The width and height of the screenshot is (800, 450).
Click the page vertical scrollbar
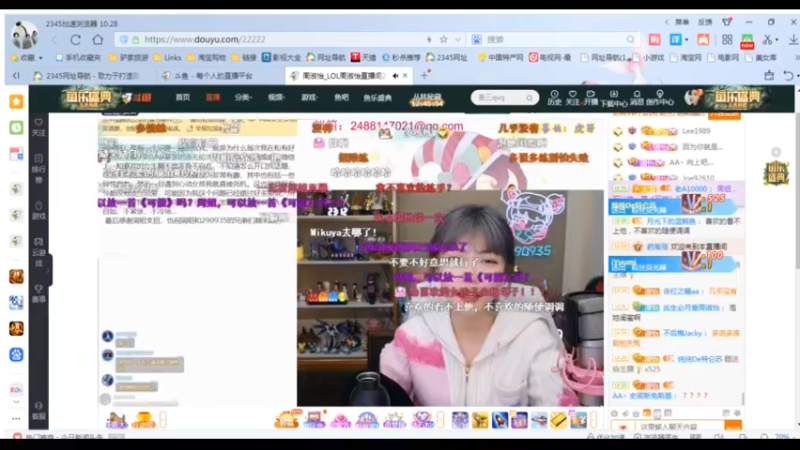pyautogui.click(x=797, y=190)
